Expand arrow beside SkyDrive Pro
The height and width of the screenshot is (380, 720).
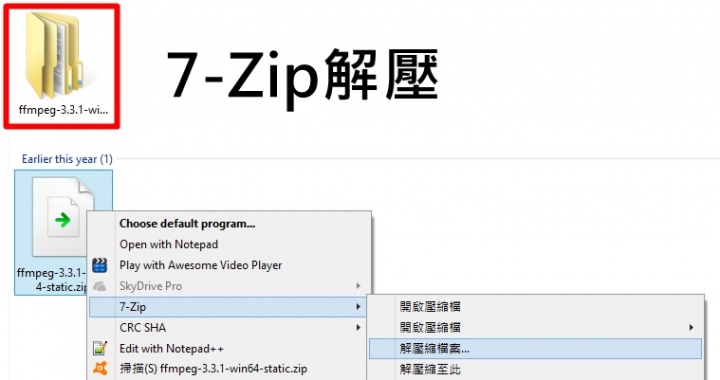tap(358, 286)
